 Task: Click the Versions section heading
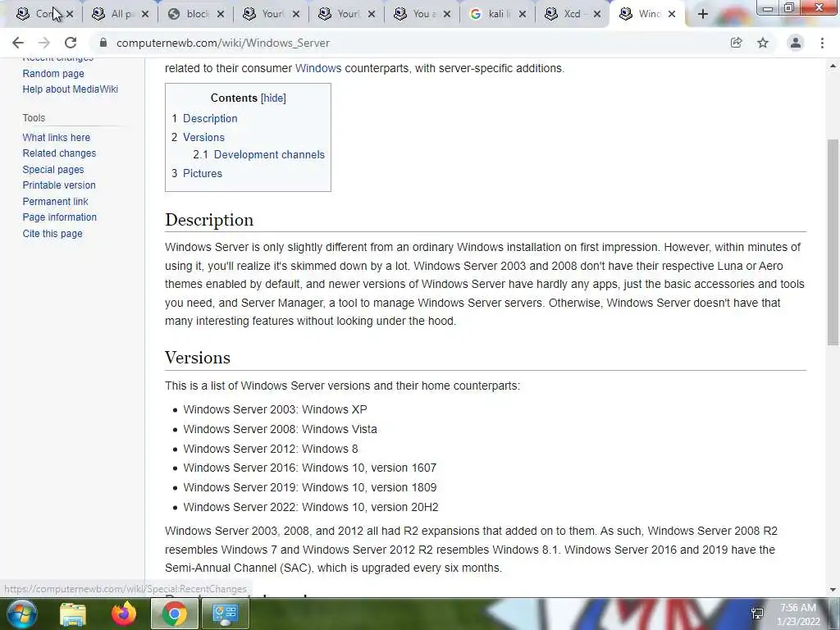[198, 358]
